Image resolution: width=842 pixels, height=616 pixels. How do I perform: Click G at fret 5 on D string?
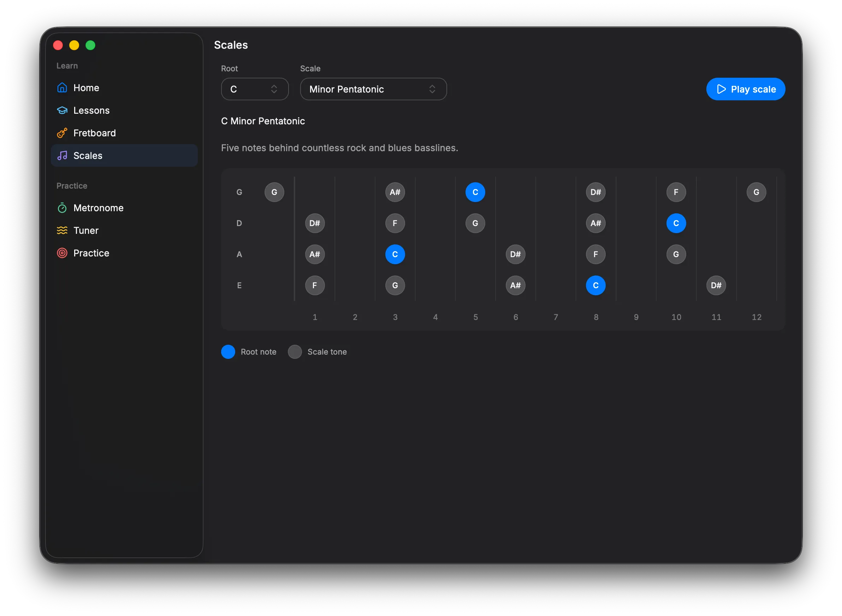(x=475, y=223)
